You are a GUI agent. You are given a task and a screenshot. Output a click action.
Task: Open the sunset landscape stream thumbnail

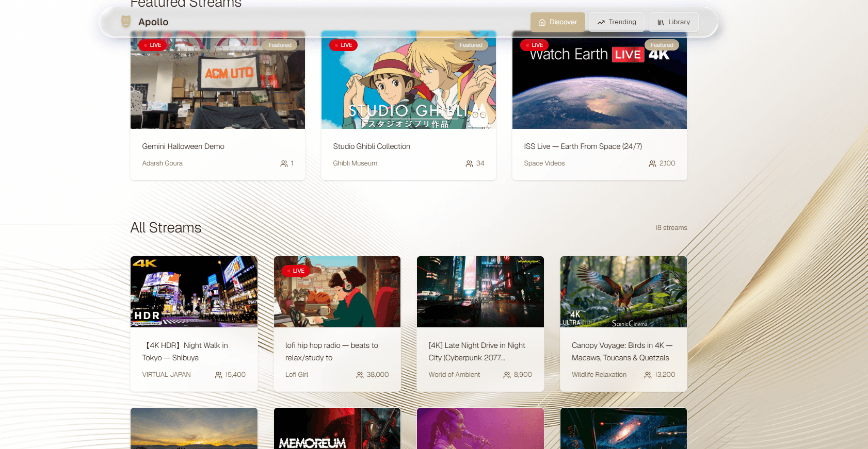pyautogui.click(x=194, y=428)
